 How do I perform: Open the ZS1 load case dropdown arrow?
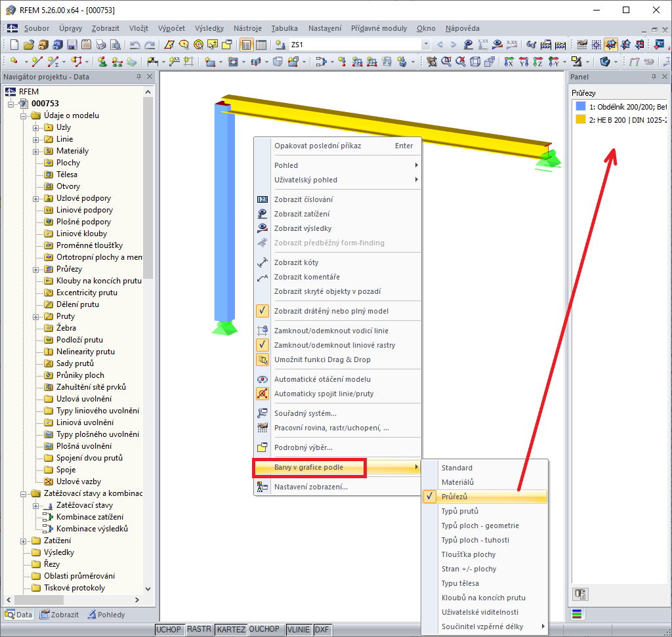point(425,45)
